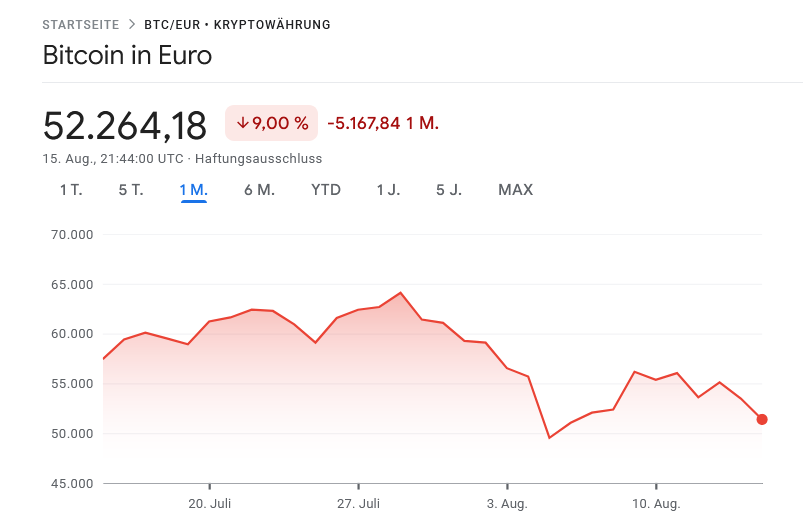Screen dimensions: 803x527
Task: Show the 6 M. chart range
Action: [x=259, y=190]
